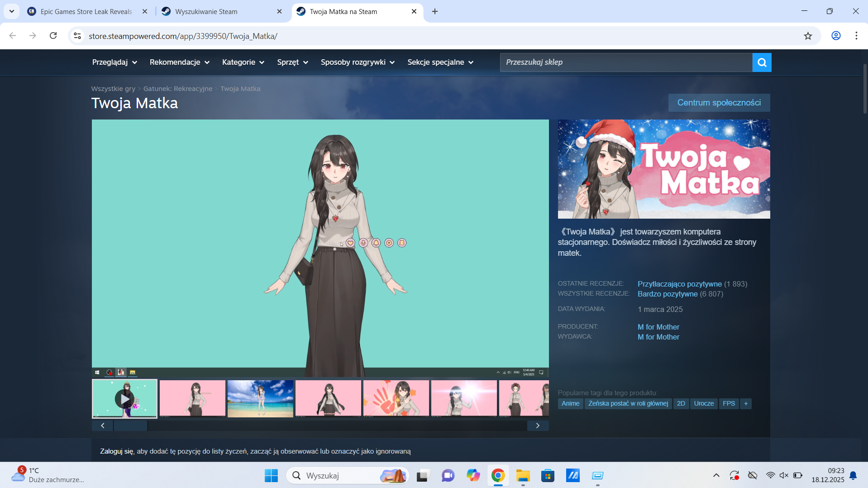Image resolution: width=868 pixels, height=488 pixels.
Task: Click the Anime tag
Action: [570, 403]
